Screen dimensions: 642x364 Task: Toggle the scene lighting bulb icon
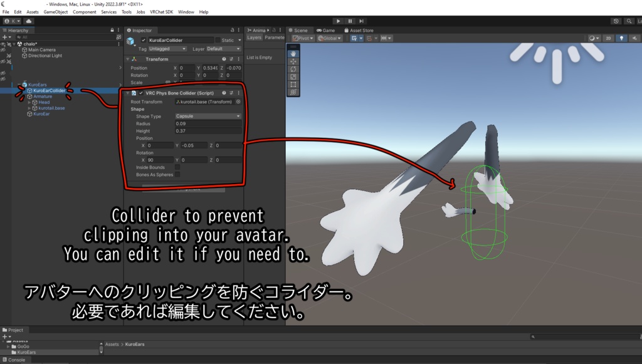(x=621, y=38)
